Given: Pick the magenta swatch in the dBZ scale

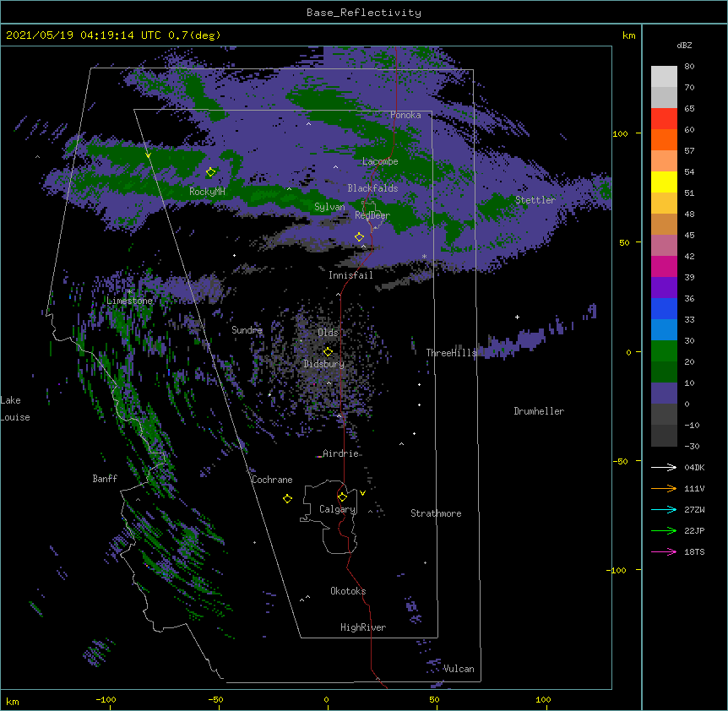Looking at the screenshot, I should 664,266.
